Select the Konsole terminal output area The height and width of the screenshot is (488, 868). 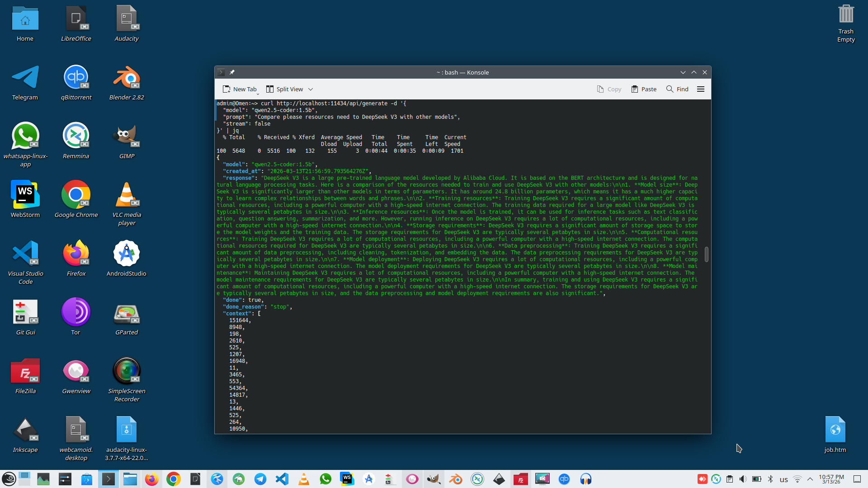[452, 361]
